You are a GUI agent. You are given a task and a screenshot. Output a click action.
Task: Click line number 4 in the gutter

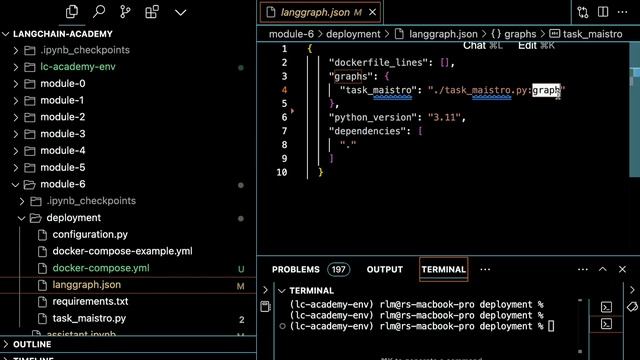pyautogui.click(x=284, y=90)
